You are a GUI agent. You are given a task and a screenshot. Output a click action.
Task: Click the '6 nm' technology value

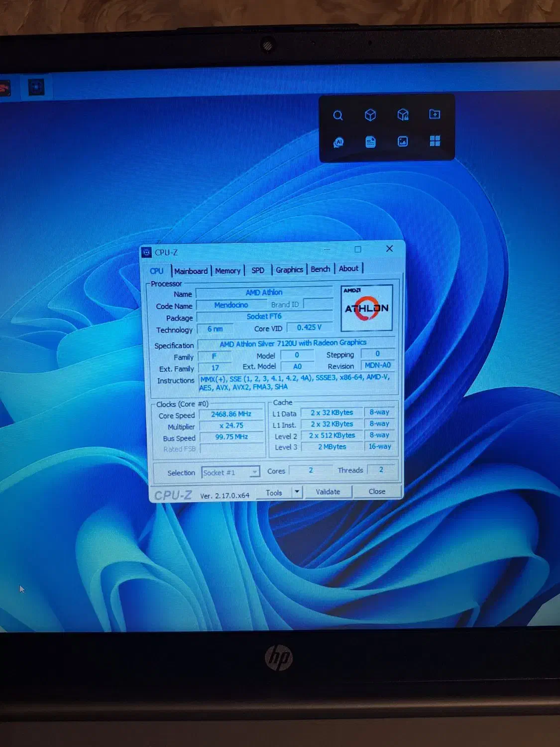(215, 329)
